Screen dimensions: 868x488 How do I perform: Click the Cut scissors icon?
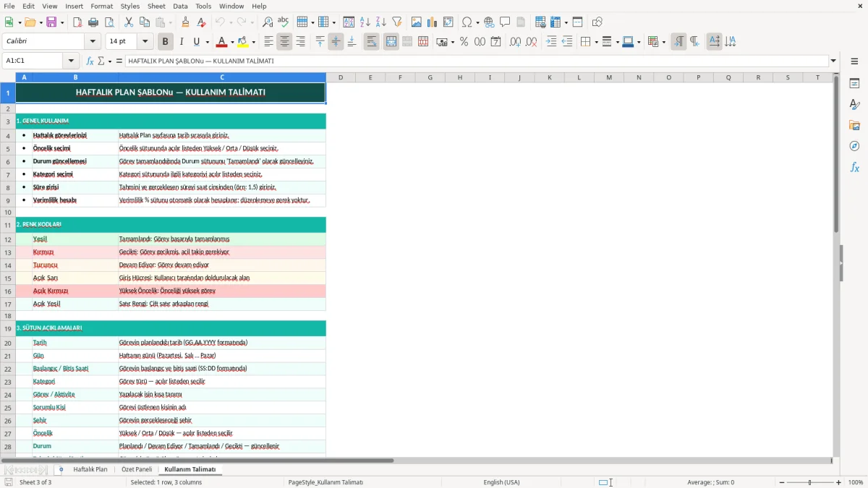click(129, 22)
